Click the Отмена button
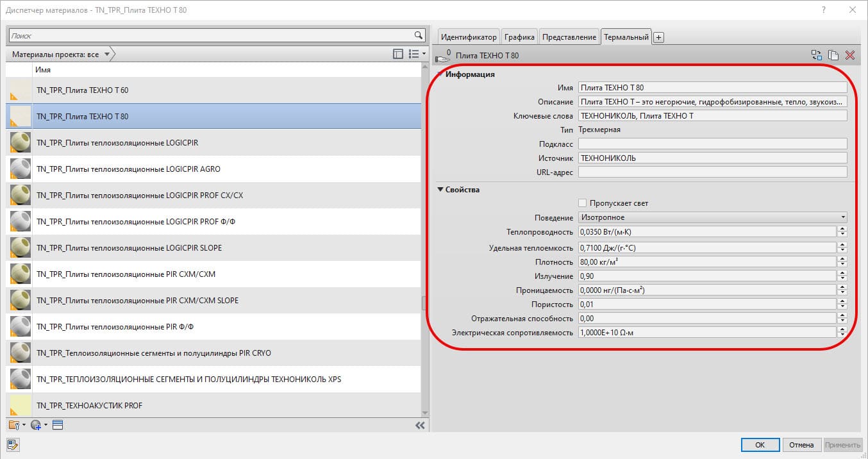 tap(802, 444)
